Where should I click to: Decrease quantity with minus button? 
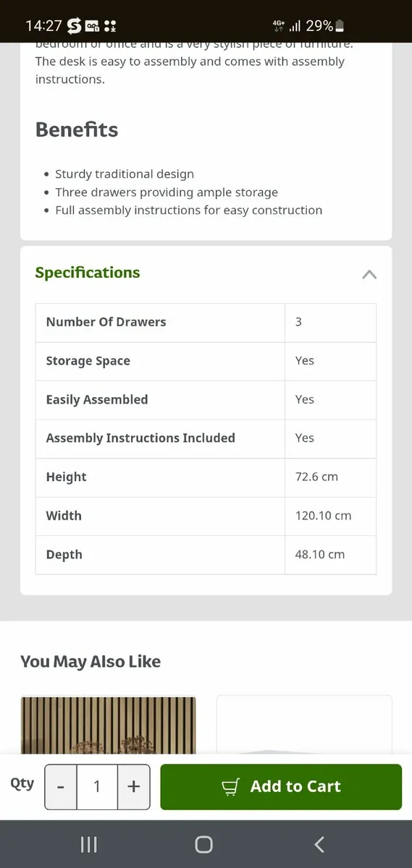point(61,787)
